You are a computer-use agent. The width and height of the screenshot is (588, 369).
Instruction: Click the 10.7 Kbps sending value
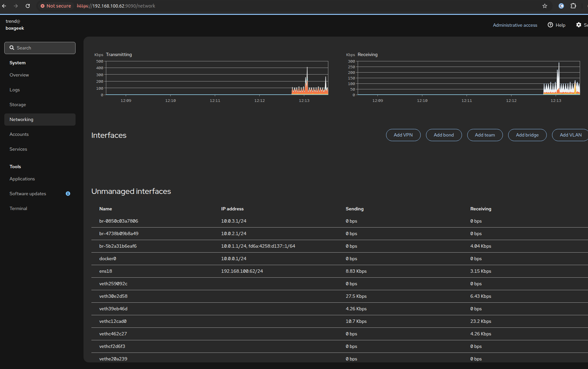pyautogui.click(x=356, y=321)
